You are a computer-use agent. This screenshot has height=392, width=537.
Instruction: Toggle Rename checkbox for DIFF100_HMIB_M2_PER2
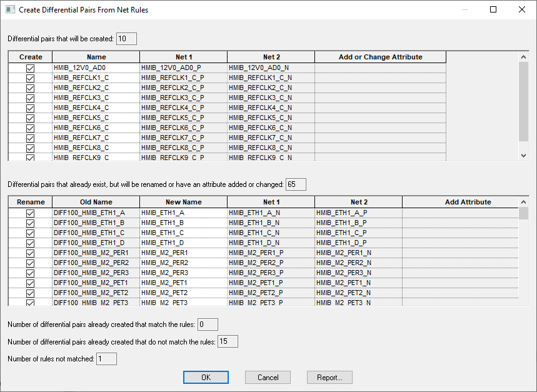pyautogui.click(x=30, y=263)
